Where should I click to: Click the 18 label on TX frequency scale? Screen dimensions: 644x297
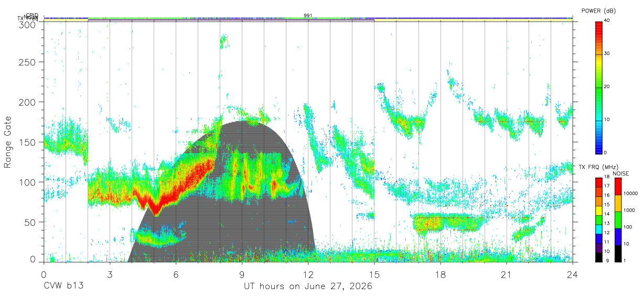pos(606,177)
